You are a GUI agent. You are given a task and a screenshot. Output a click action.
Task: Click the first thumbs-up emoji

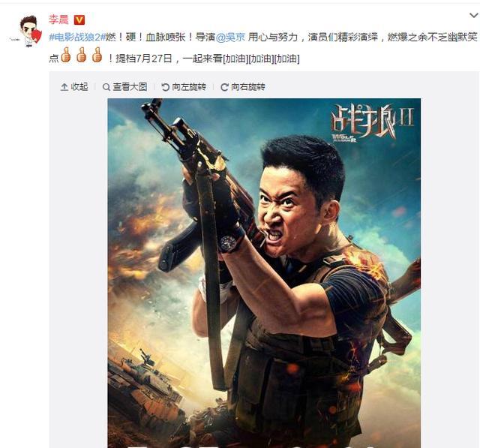click(x=66, y=55)
